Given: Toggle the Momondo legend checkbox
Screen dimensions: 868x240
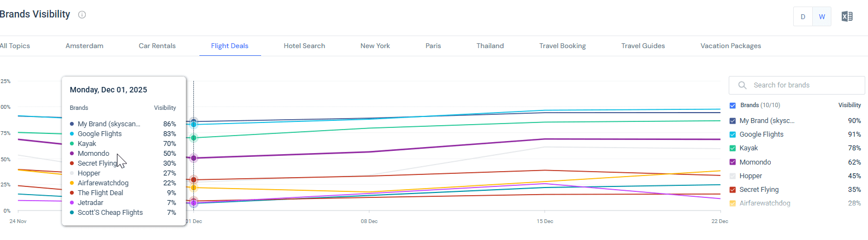Looking at the screenshot, I should coord(733,162).
